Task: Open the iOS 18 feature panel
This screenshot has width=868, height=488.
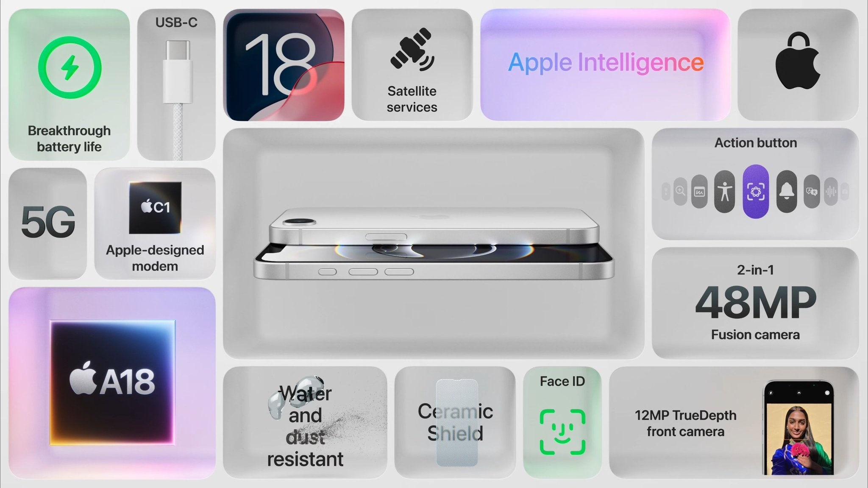Action: [285, 64]
